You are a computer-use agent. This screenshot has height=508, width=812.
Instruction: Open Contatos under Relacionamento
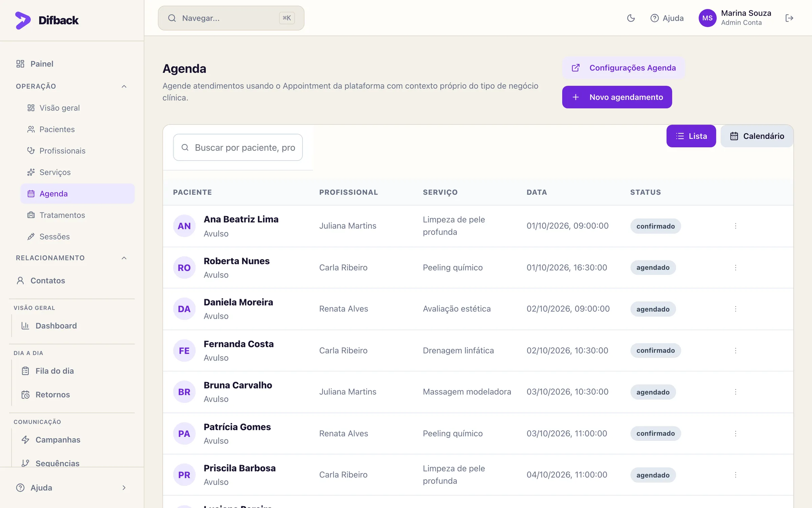pyautogui.click(x=72, y=281)
